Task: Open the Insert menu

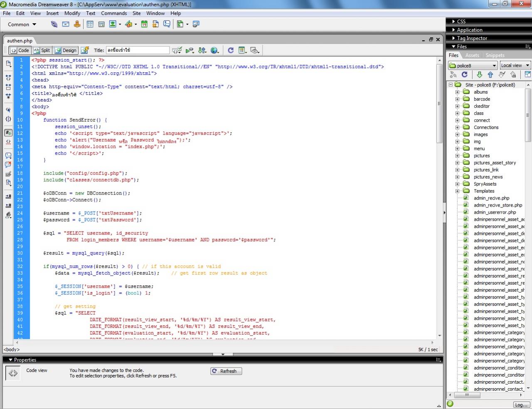Action: coord(52,13)
